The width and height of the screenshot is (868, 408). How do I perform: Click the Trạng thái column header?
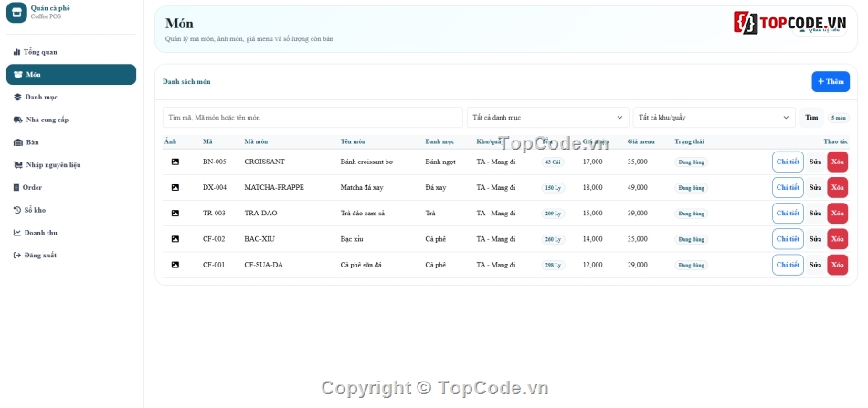point(689,142)
